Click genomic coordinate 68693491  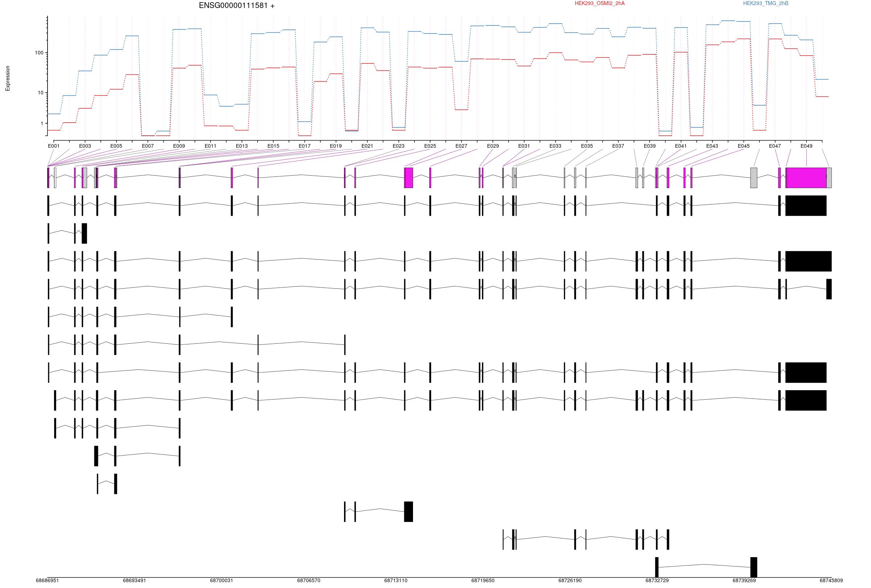pos(135,580)
